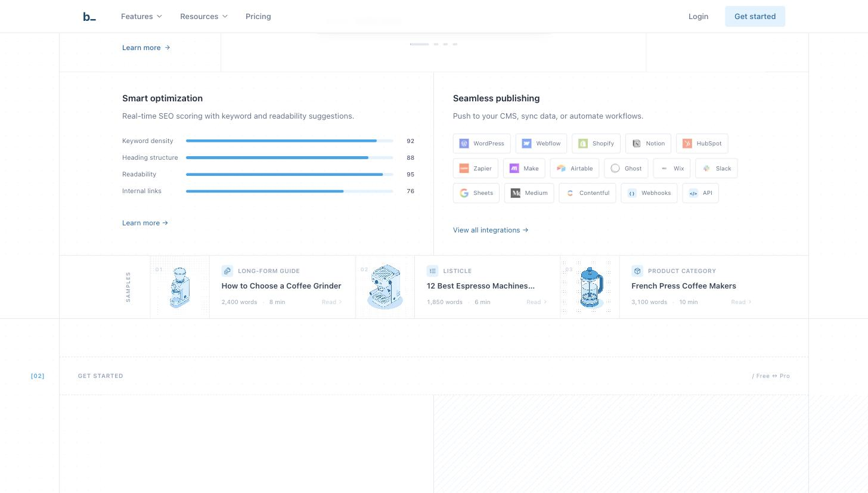This screenshot has height=493, width=868.
Task: Select the first carousel indicator dash
Action: (420, 44)
